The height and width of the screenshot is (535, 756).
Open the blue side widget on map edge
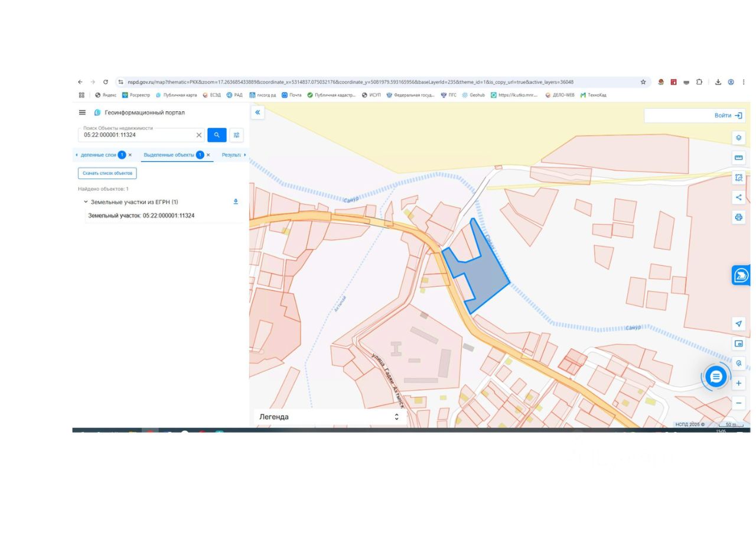click(x=741, y=275)
